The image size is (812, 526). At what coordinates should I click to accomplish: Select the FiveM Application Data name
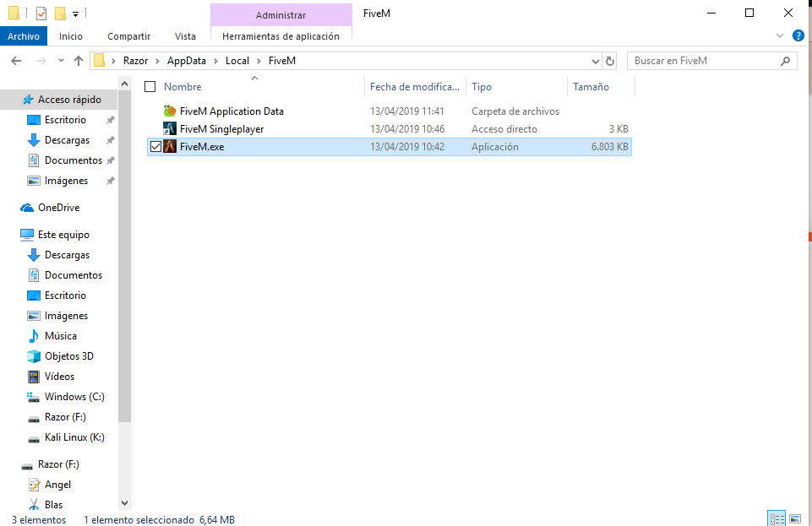pyautogui.click(x=232, y=111)
